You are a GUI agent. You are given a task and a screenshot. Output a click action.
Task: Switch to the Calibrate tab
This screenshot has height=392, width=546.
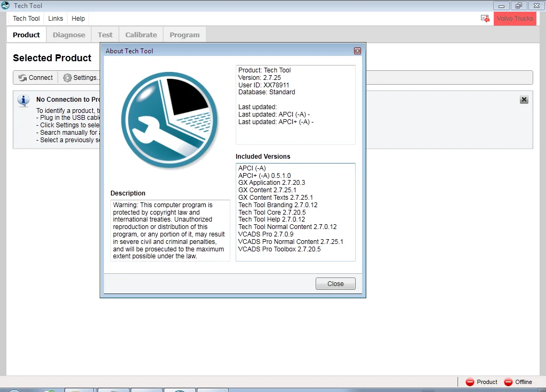[x=141, y=35]
